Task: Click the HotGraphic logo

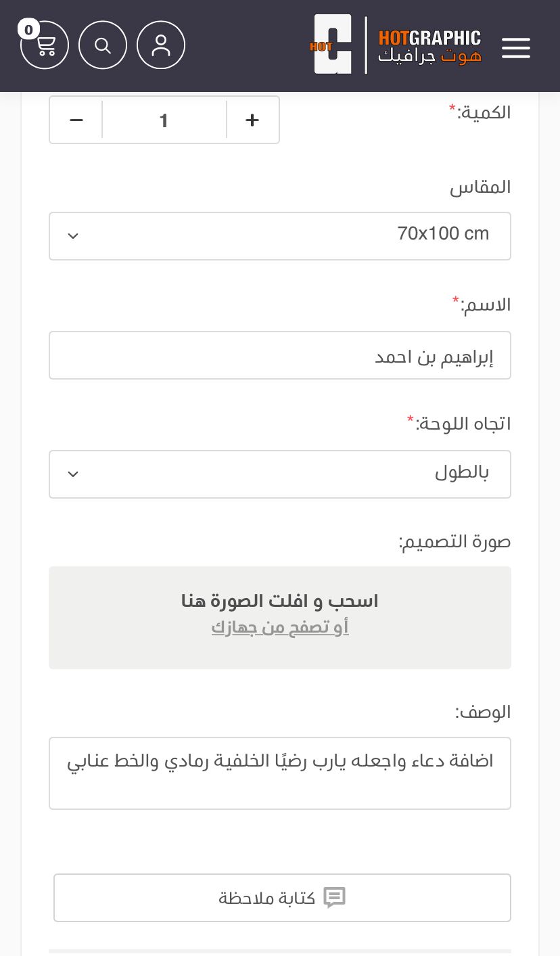Action: [398, 45]
